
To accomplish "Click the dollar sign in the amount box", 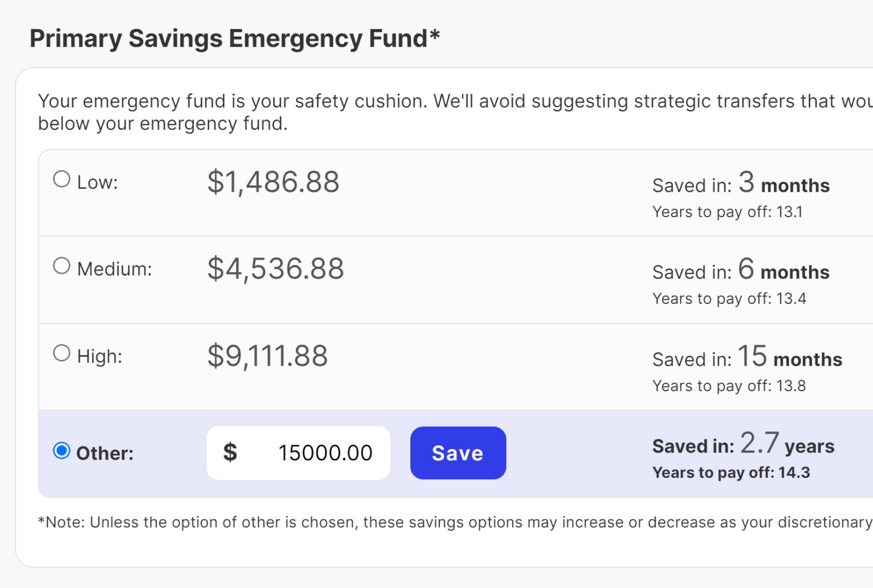I will pyautogui.click(x=230, y=452).
